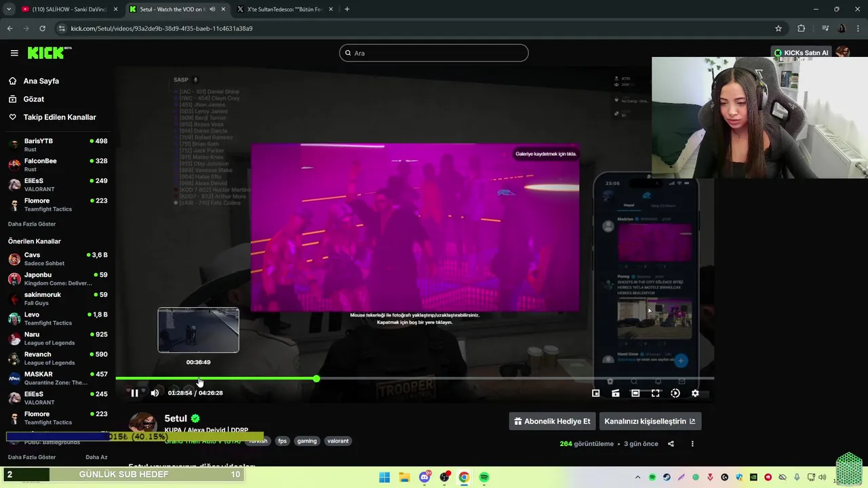Click the browser address bar URL
This screenshot has height=488, width=868.
[161, 28]
